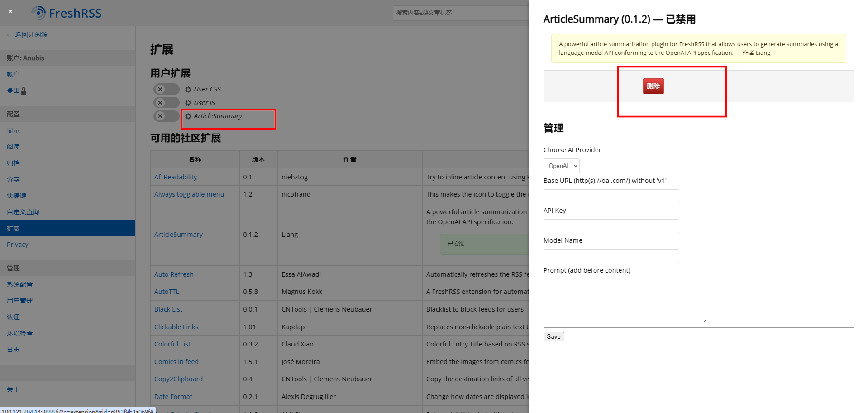Click the Prompt text area
Image resolution: width=868 pixels, height=413 pixels.
[625, 302]
